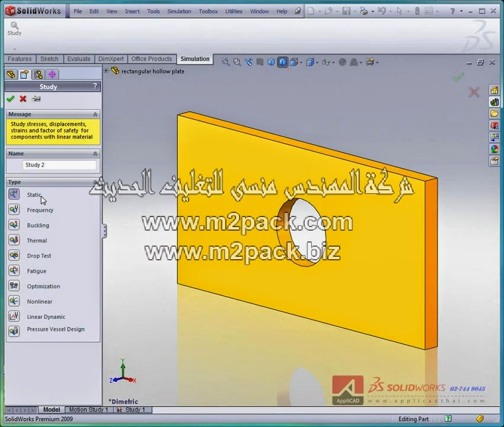Select the Nonlinear study type

click(x=39, y=302)
